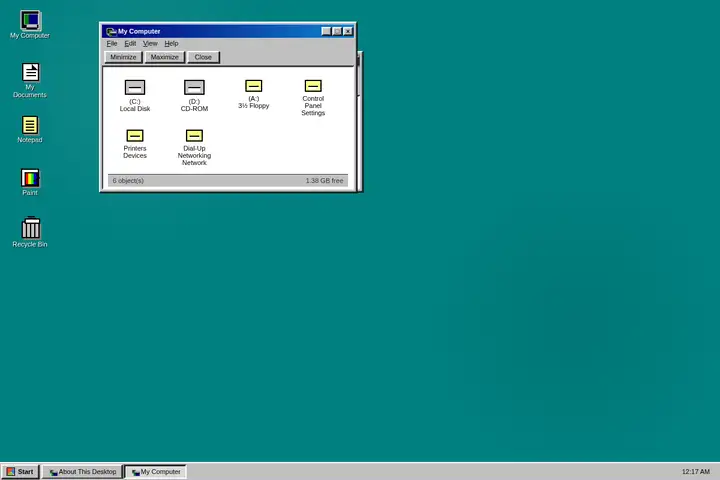The image size is (720, 480).
Task: Click the Minimize toolbar button
Action: point(123,57)
